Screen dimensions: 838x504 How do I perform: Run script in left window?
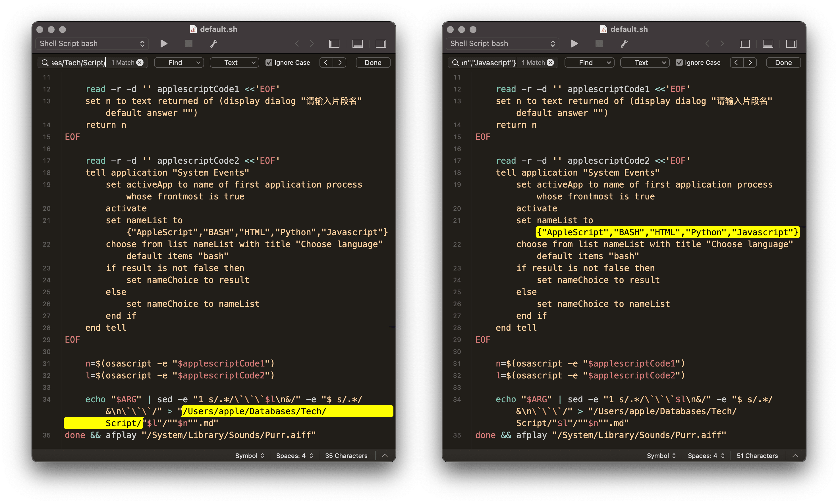point(164,43)
